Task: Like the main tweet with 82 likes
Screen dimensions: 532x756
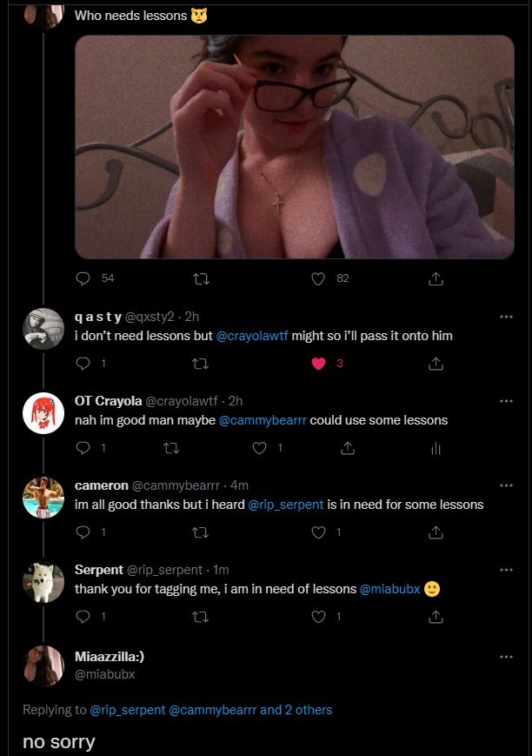Action: tap(318, 278)
